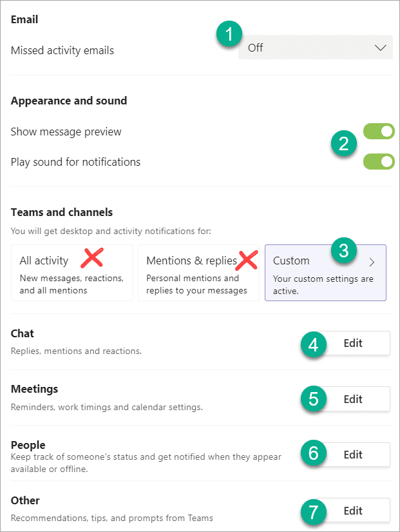The height and width of the screenshot is (532, 400).
Task: Click the Meetings section label
Action: coord(34,389)
